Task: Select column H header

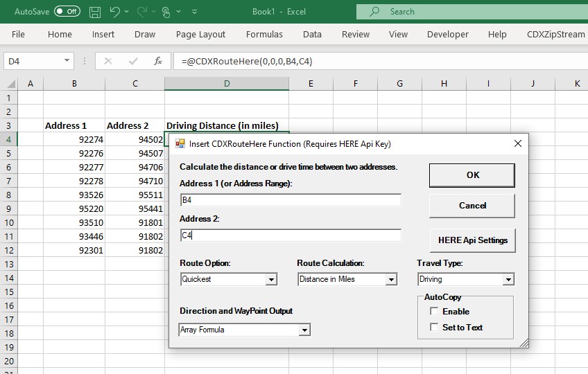Action: (x=444, y=84)
